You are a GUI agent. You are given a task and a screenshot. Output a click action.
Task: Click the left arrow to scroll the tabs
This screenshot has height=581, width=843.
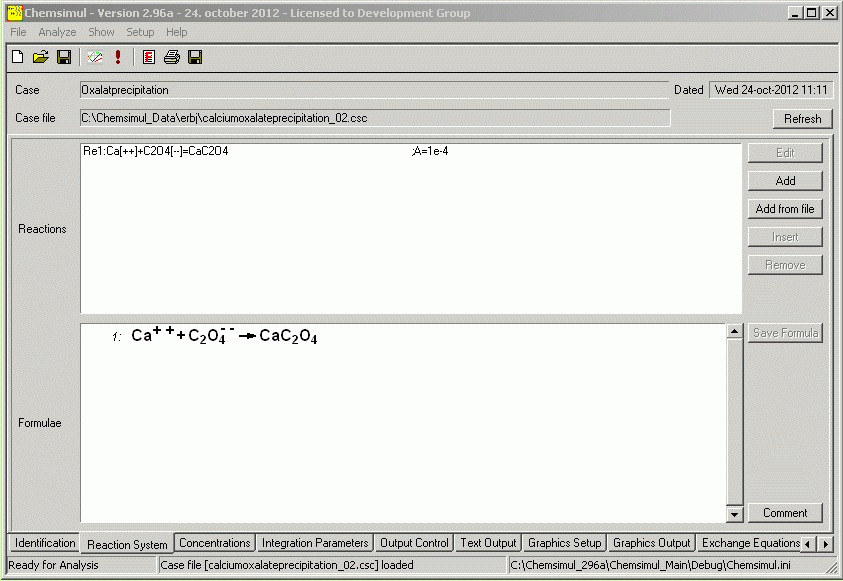pos(808,544)
